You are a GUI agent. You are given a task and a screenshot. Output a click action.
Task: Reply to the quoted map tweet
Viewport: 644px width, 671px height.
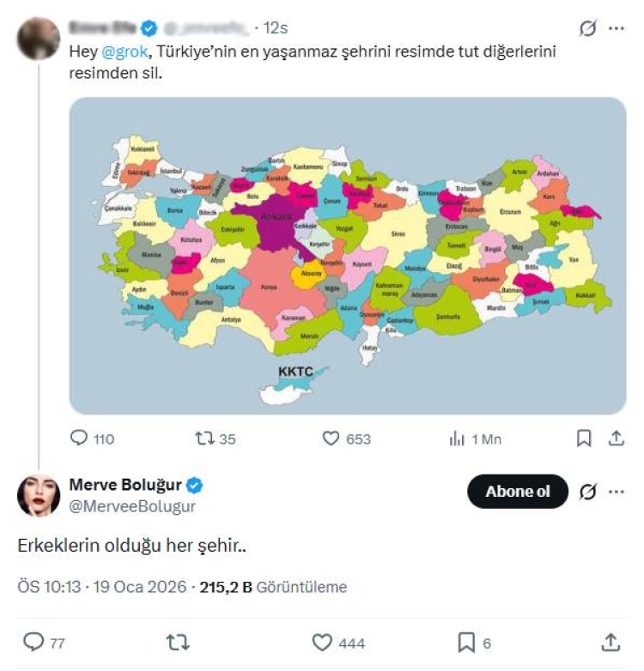click(x=80, y=438)
